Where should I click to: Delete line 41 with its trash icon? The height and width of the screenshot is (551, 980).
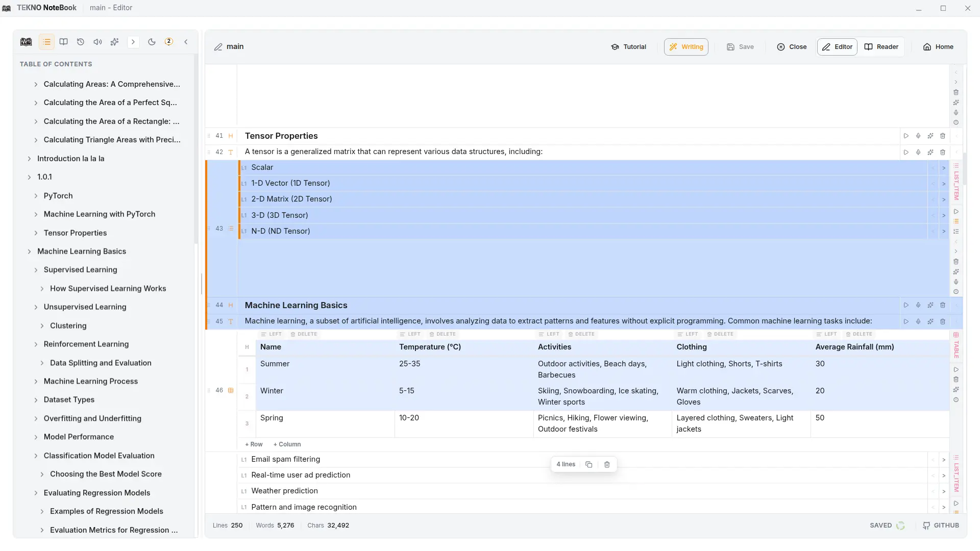(x=943, y=136)
